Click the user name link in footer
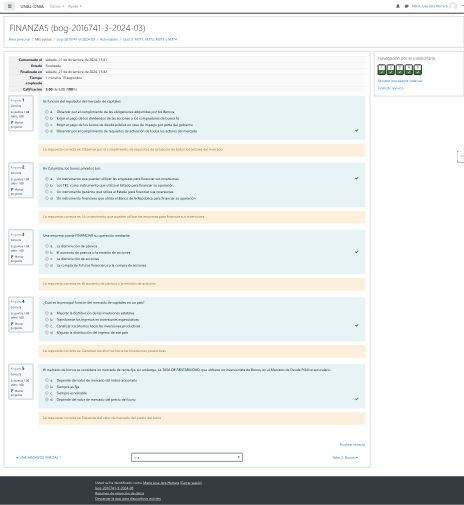Screen dimensions: 464x505 [161, 483]
